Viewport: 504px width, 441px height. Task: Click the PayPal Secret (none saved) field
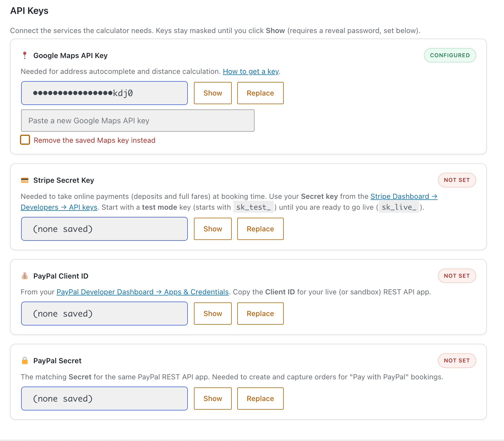(104, 399)
